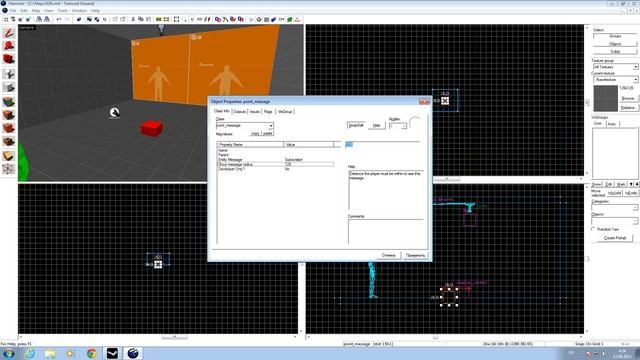Set selection mode to Solids
640x360 pixels.
tap(615, 51)
